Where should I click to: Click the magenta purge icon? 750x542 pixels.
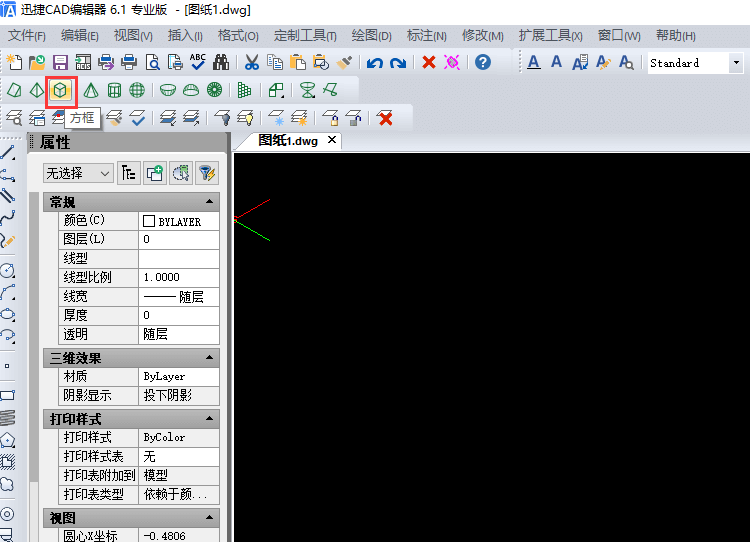(452, 63)
